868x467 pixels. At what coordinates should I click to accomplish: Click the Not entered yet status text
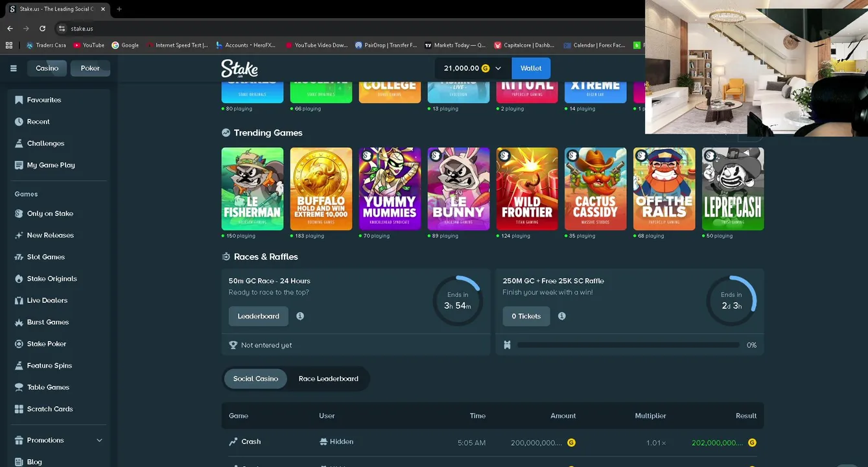pos(266,346)
